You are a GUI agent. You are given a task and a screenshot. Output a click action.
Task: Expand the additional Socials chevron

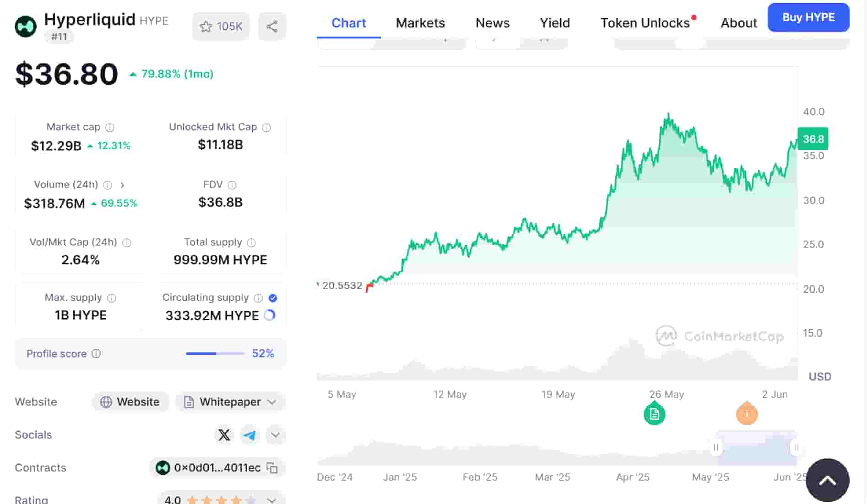tap(275, 434)
